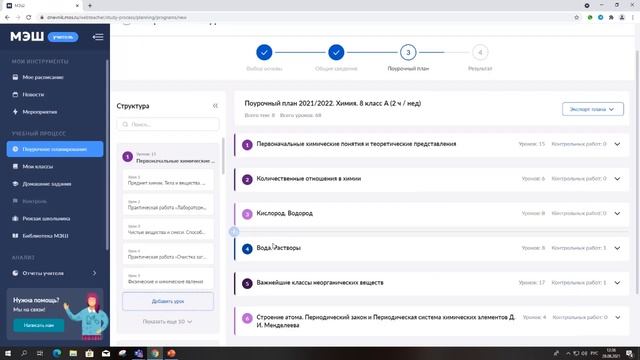Click purple number 1 topic badge
The image size is (640, 360).
click(x=247, y=144)
